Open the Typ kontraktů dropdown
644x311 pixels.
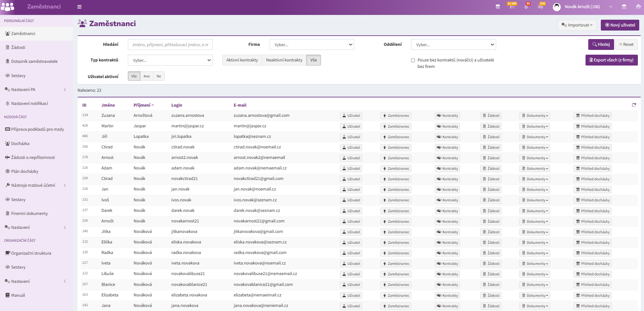(170, 60)
